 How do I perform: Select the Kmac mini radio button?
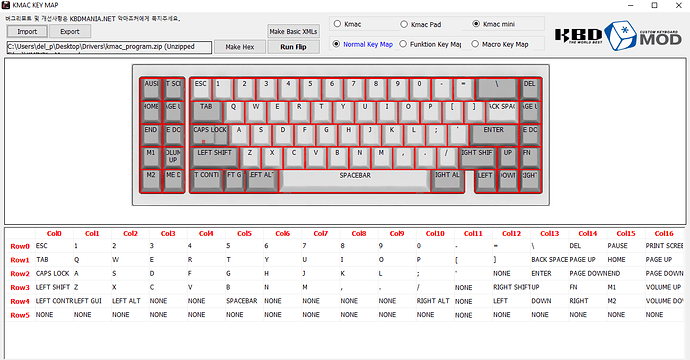coord(494,24)
